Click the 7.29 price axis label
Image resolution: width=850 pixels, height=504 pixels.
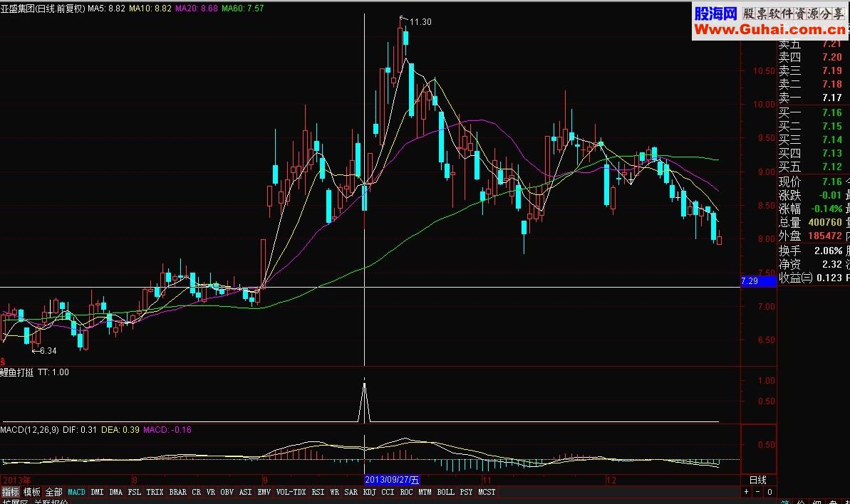tap(758, 281)
